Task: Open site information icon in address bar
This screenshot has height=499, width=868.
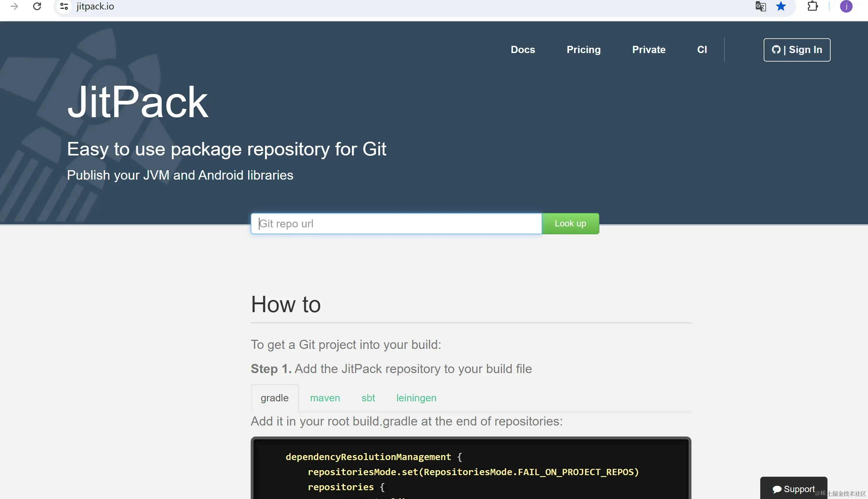Action: [64, 6]
